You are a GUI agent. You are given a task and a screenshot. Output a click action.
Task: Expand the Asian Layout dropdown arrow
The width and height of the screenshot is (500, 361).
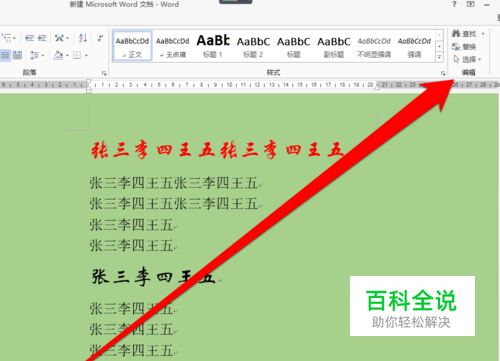68,38
